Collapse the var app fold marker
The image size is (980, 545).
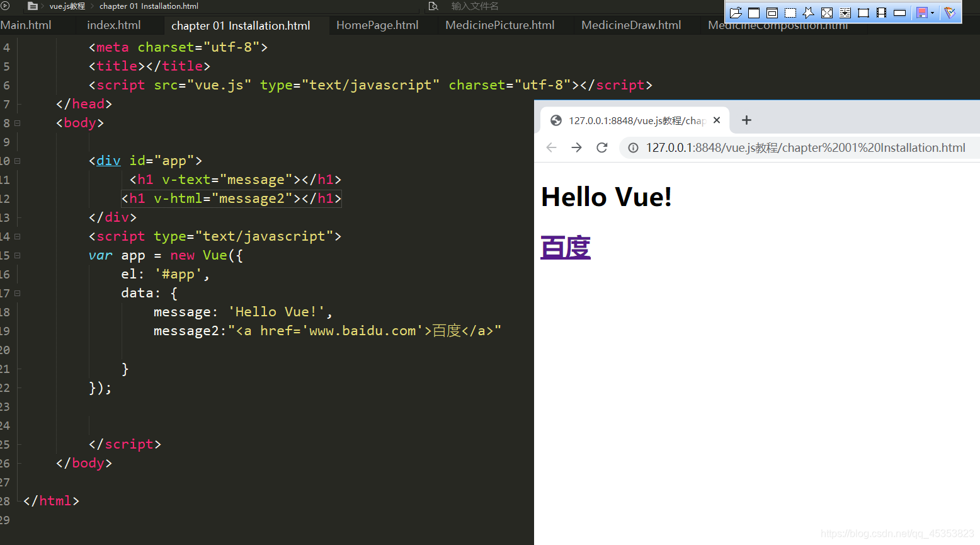[x=18, y=255]
